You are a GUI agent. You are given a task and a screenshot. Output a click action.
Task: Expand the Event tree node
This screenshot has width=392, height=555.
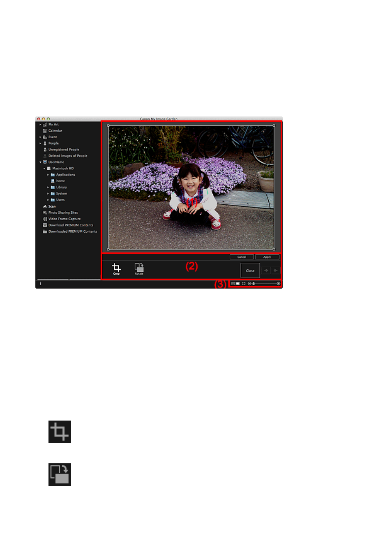[40, 137]
